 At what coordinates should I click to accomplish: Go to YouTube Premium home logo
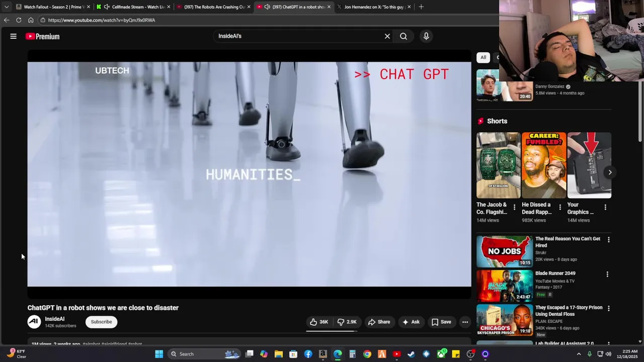[x=43, y=36]
